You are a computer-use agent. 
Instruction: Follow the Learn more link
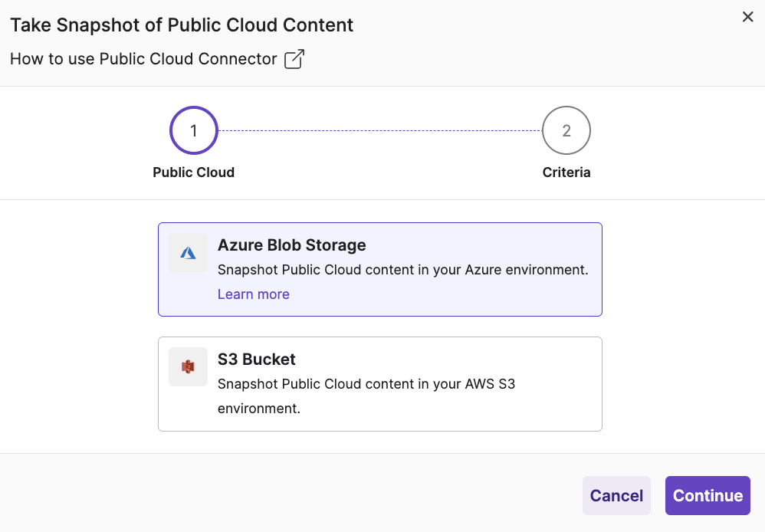(253, 294)
